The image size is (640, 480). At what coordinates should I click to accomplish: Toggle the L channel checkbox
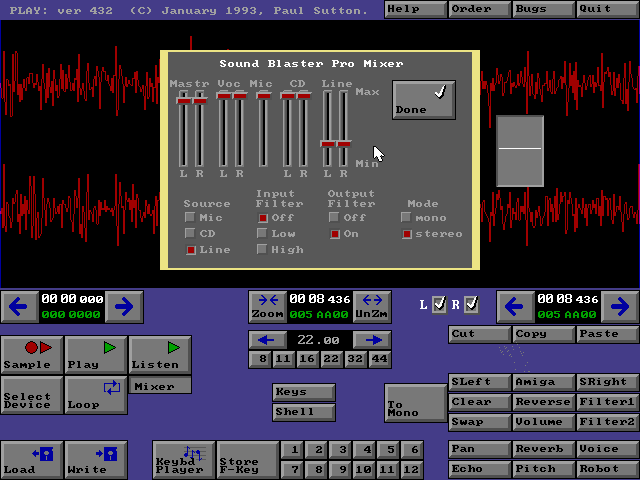[x=439, y=304]
